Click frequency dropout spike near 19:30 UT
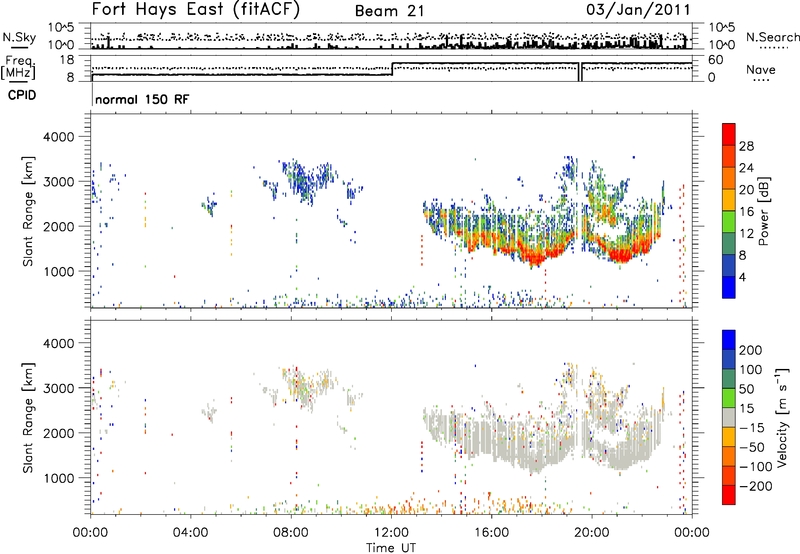The height and width of the screenshot is (554, 800). [x=581, y=72]
